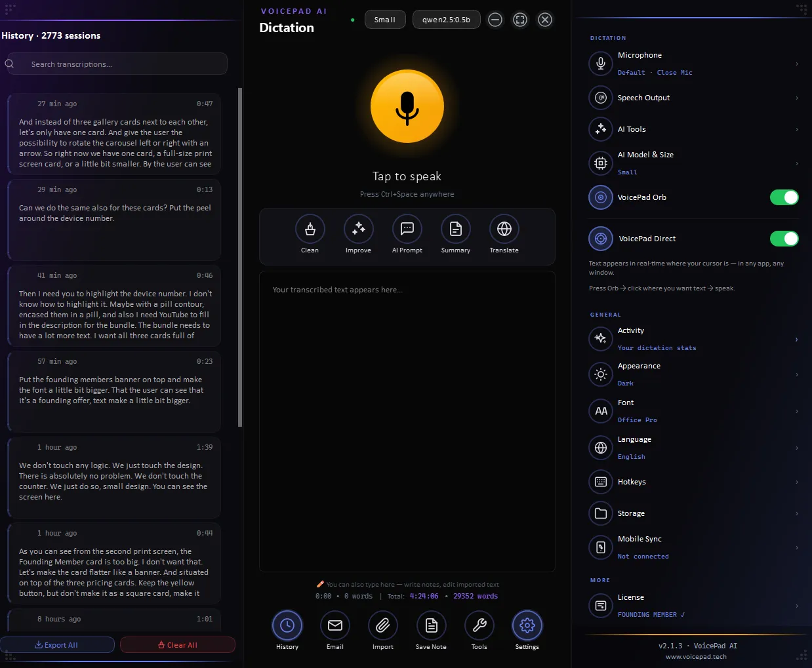The height and width of the screenshot is (668, 812).
Task: Expand the Font row chevron
Action: (797, 411)
